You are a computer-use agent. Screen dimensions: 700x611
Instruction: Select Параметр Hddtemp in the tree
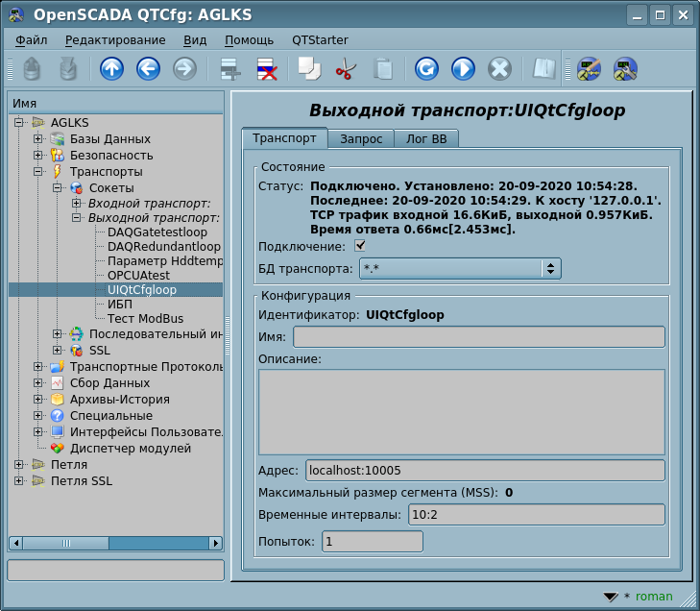tap(164, 261)
